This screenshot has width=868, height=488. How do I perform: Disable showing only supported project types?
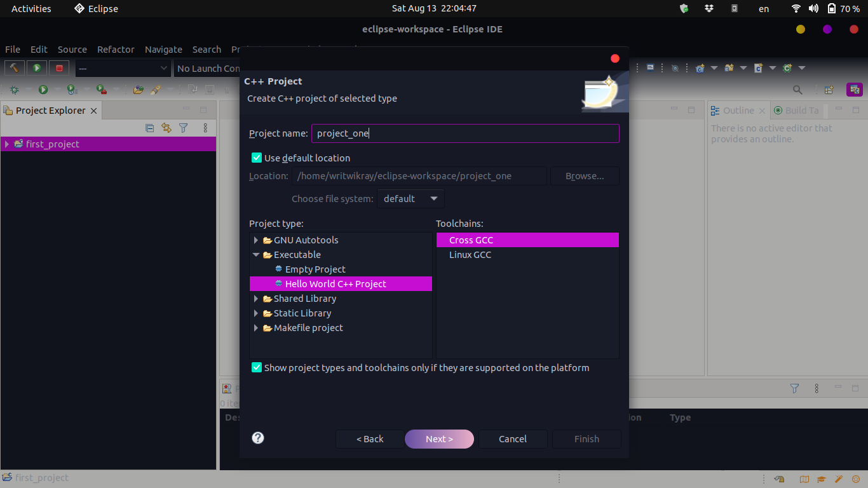(x=257, y=367)
